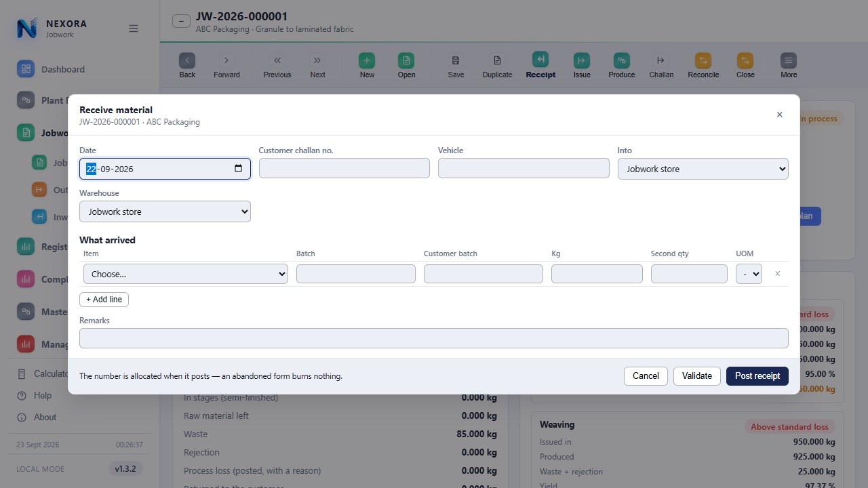
Task: Click the Vehicle input field
Action: click(524, 169)
